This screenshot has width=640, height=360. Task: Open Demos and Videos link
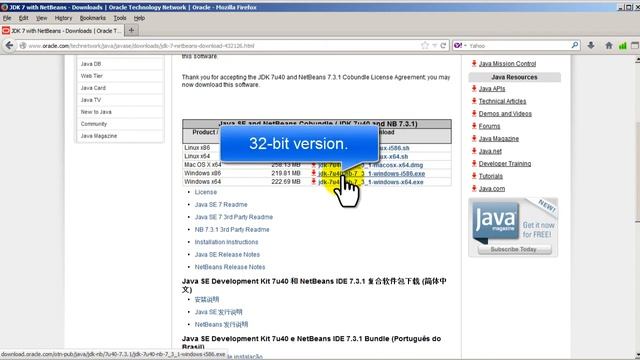pos(505,113)
